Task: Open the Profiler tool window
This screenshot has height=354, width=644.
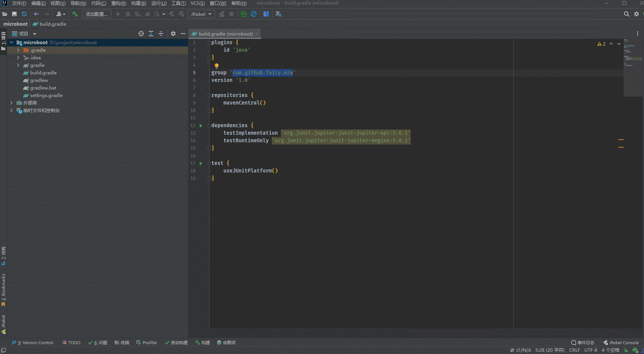Action: 147,343
